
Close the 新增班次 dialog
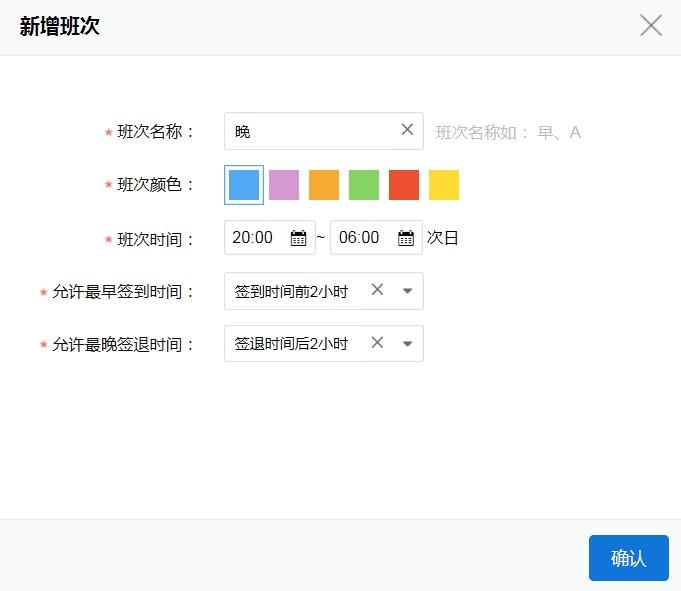tap(651, 26)
